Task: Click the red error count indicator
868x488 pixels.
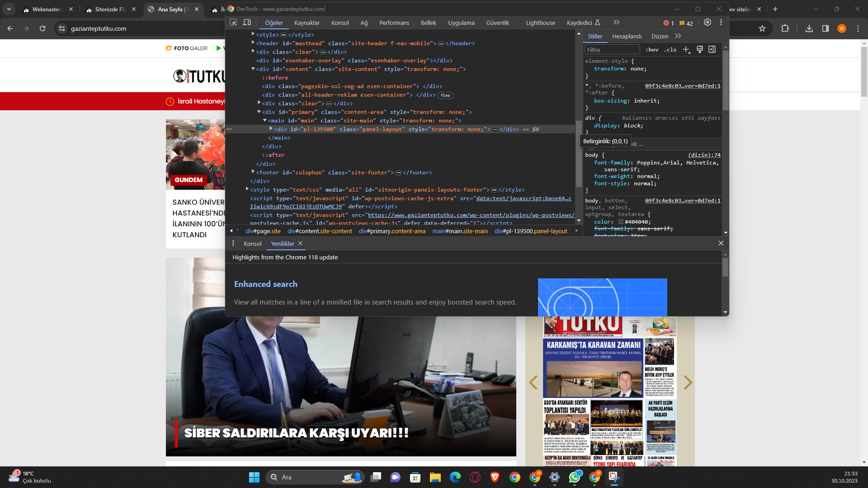Action: 669,23
